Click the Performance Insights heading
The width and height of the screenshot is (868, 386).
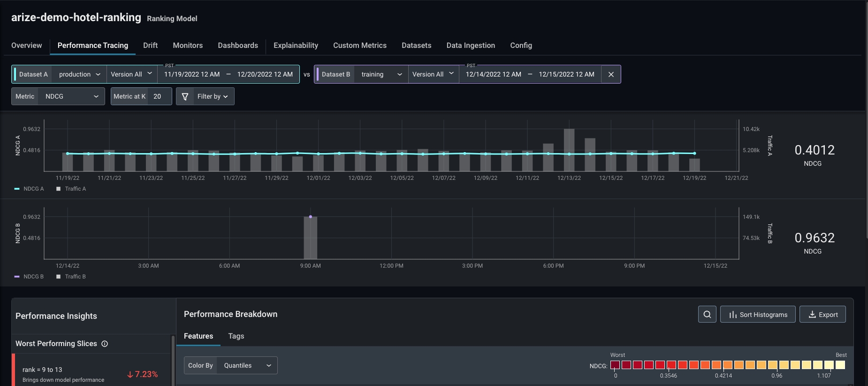pos(56,316)
